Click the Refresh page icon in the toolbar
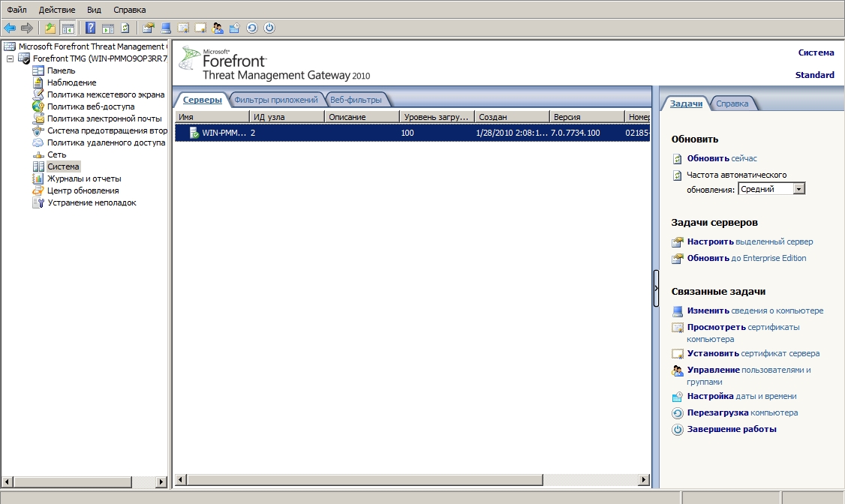845x504 pixels. (x=125, y=28)
